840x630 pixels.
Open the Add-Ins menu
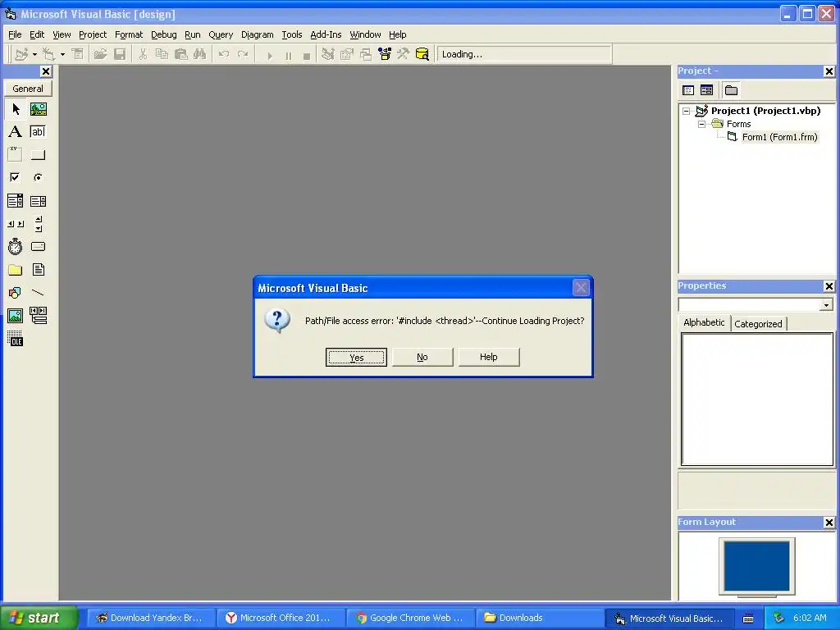pyautogui.click(x=326, y=34)
